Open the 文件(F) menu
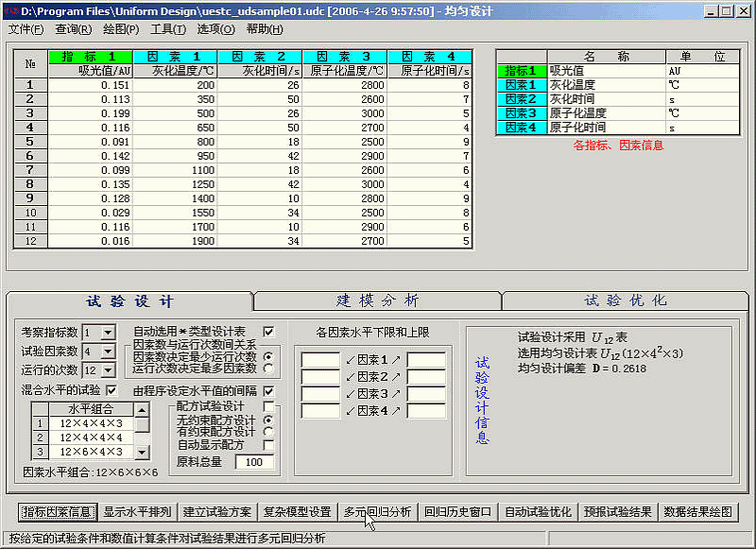This screenshot has height=549, width=756. point(26,29)
